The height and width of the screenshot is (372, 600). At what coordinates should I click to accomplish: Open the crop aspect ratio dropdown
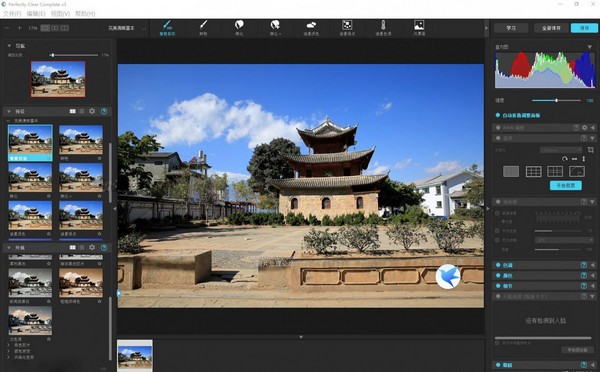coord(561,150)
